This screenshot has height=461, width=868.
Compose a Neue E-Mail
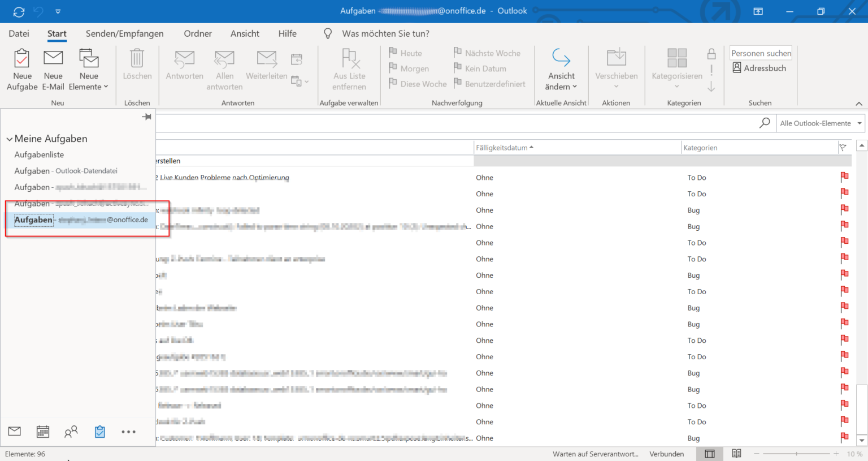point(53,69)
